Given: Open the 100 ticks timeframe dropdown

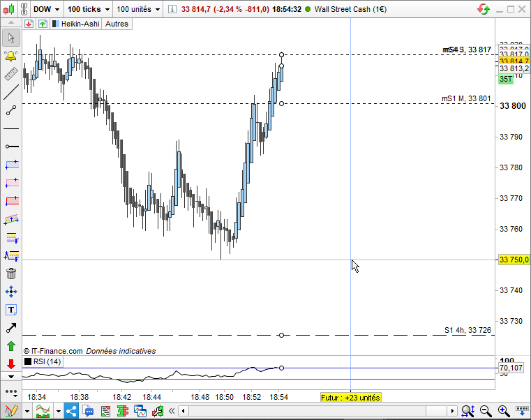Looking at the screenshot, I should pos(89,9).
